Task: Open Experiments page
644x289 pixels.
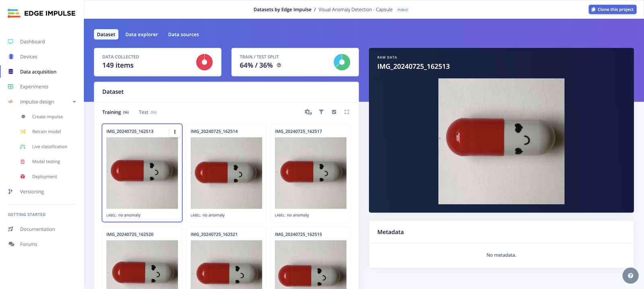Action: tap(34, 86)
